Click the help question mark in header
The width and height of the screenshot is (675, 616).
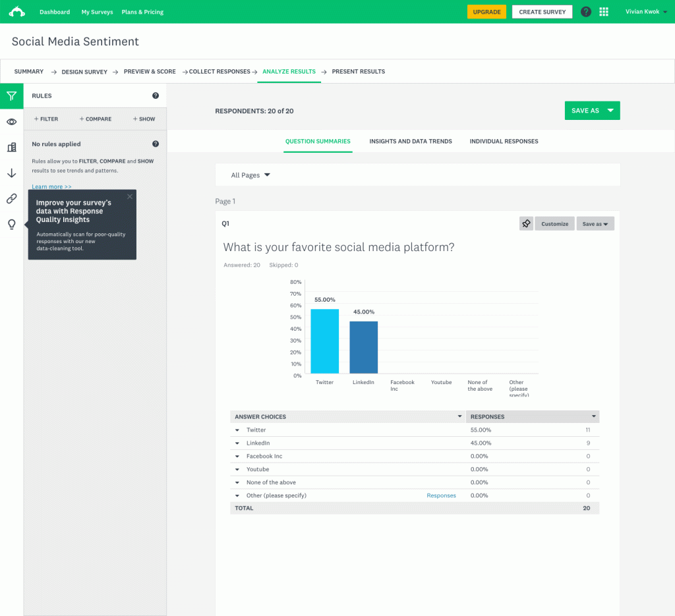(x=585, y=12)
